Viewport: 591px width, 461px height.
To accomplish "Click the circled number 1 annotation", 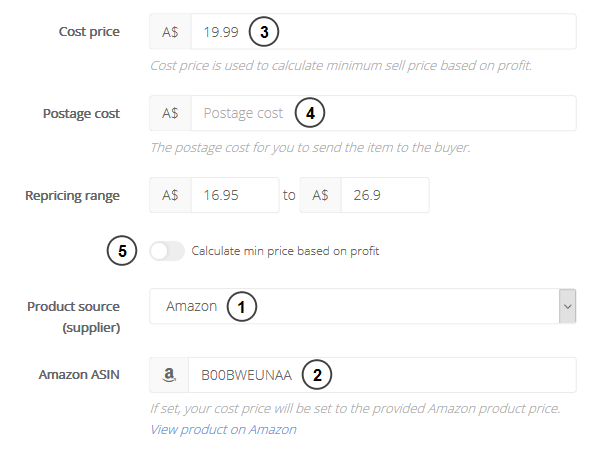I will (242, 307).
